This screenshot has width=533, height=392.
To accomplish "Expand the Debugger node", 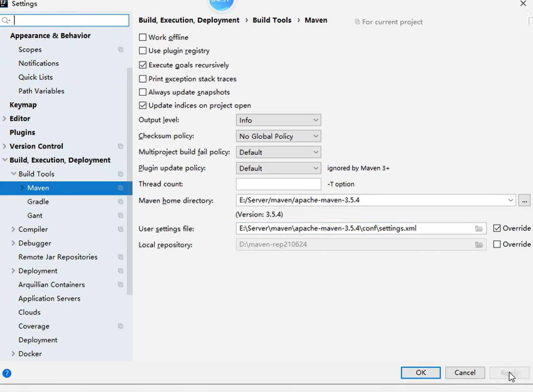I will (x=13, y=243).
